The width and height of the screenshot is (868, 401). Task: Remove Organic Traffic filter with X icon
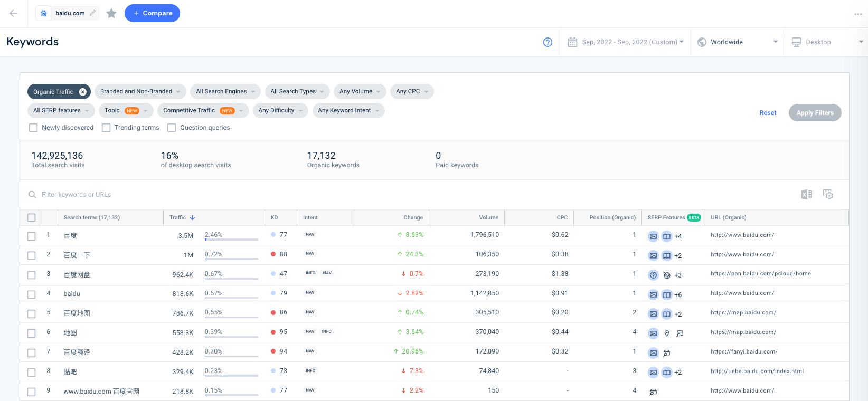point(83,92)
